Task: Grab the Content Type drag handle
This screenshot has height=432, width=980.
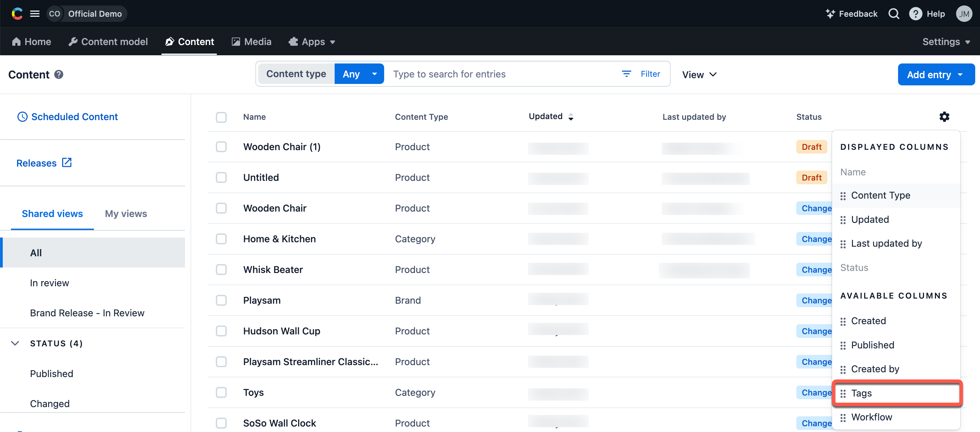Action: [x=843, y=196]
